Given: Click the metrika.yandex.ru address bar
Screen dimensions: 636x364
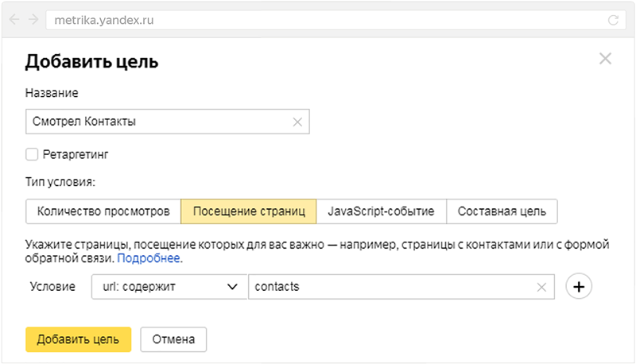Looking at the screenshot, I should [x=318, y=21].
